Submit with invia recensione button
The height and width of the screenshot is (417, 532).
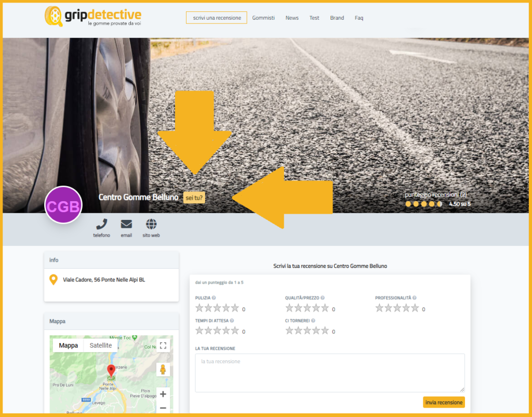tap(444, 402)
